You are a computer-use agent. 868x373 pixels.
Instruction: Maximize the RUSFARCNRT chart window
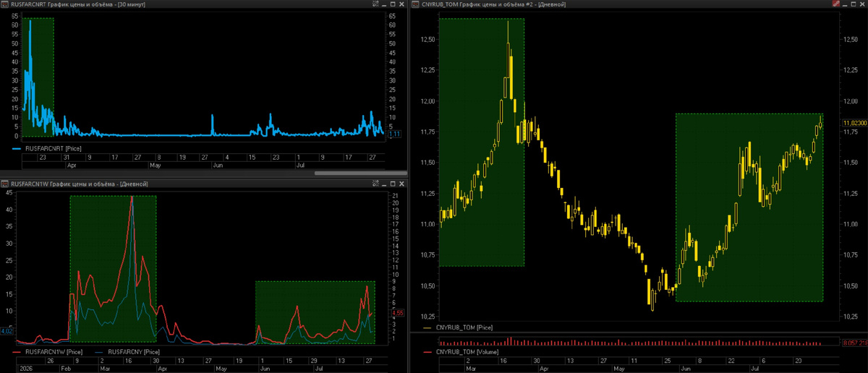(x=393, y=4)
